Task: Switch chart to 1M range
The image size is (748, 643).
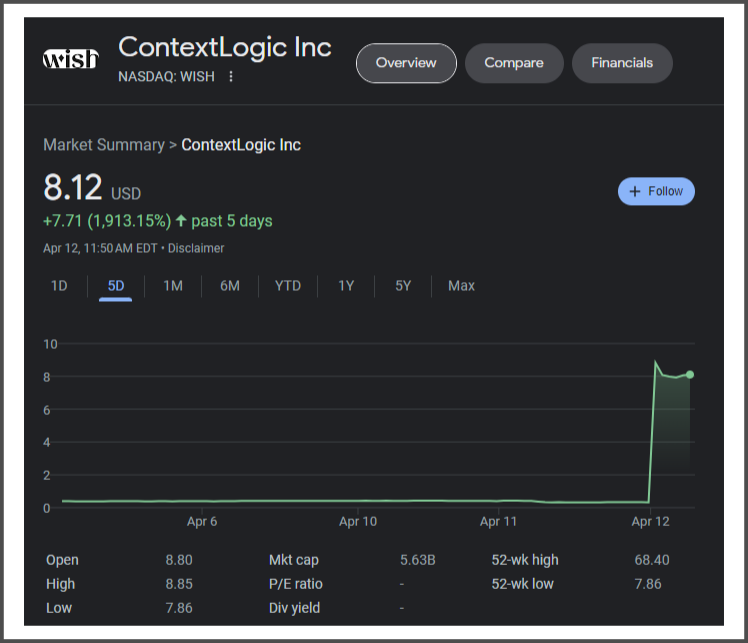Action: pyautogui.click(x=173, y=286)
